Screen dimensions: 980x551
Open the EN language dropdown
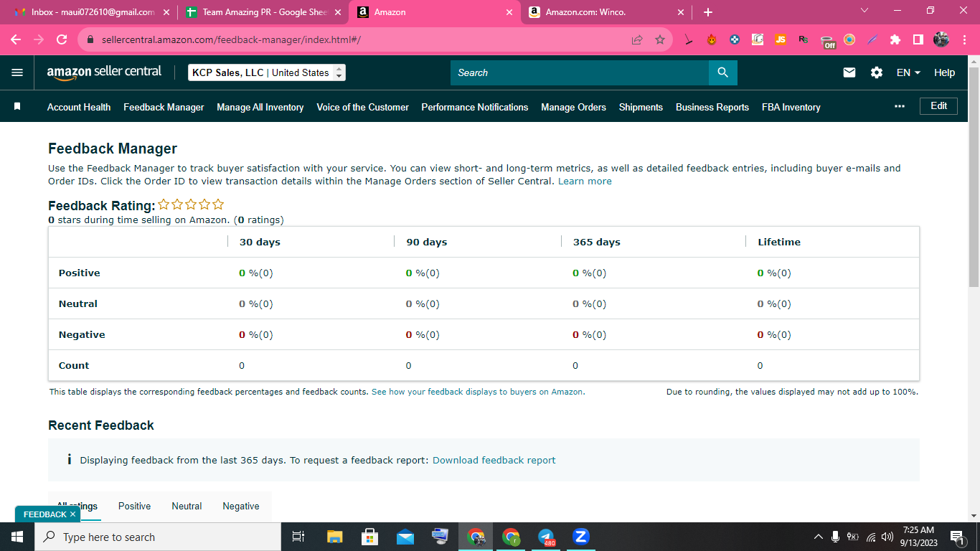908,72
